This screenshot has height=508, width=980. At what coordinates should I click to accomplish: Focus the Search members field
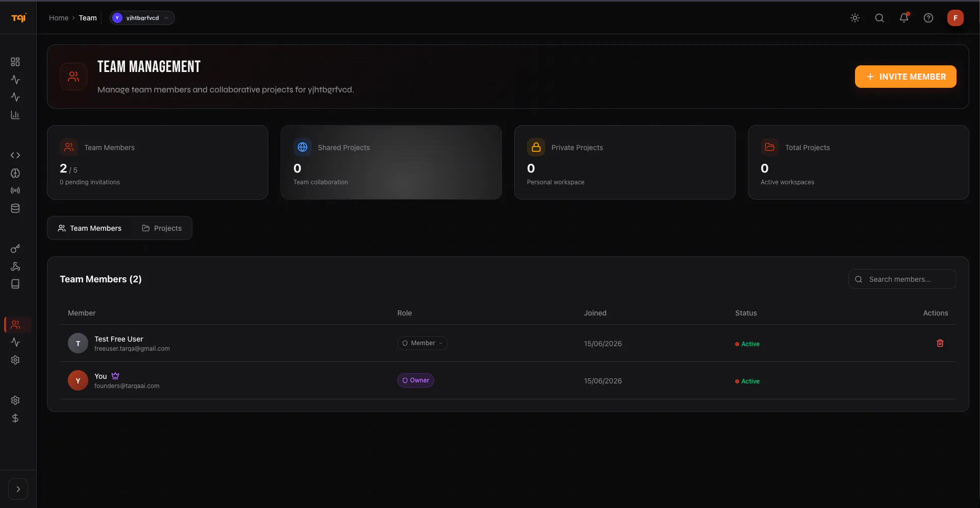[902, 279]
